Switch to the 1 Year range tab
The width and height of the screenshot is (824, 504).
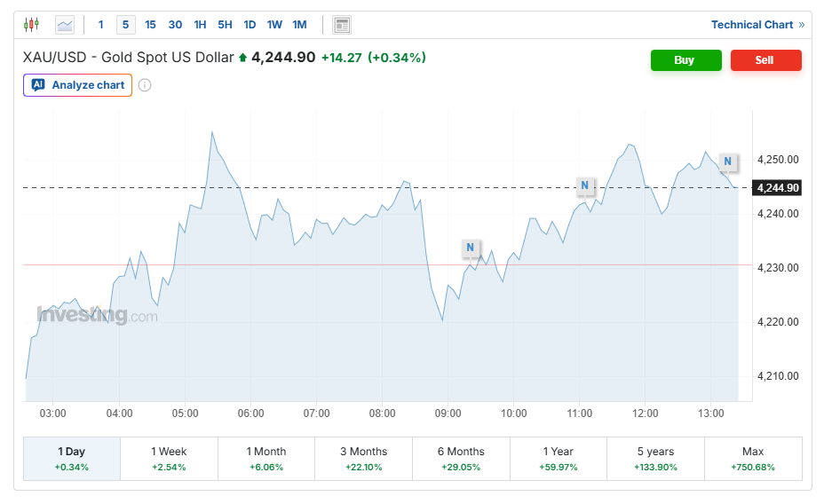[558, 458]
